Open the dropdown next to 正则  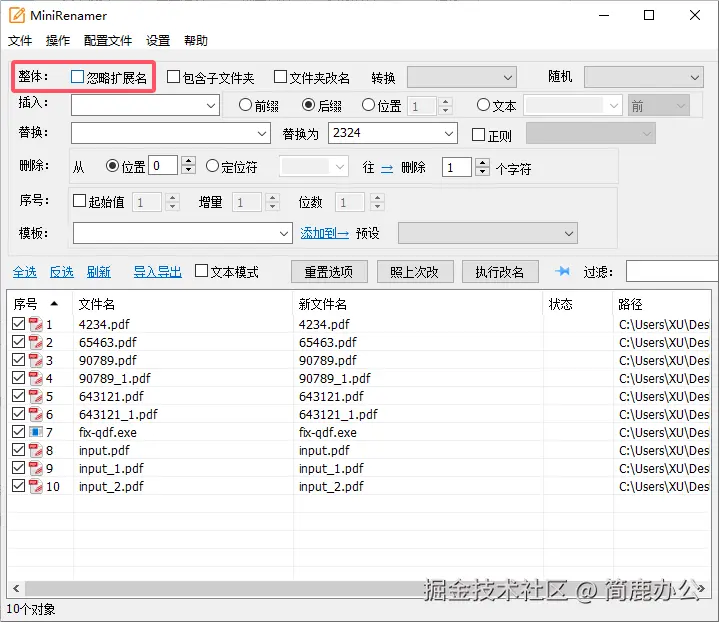click(x=591, y=133)
